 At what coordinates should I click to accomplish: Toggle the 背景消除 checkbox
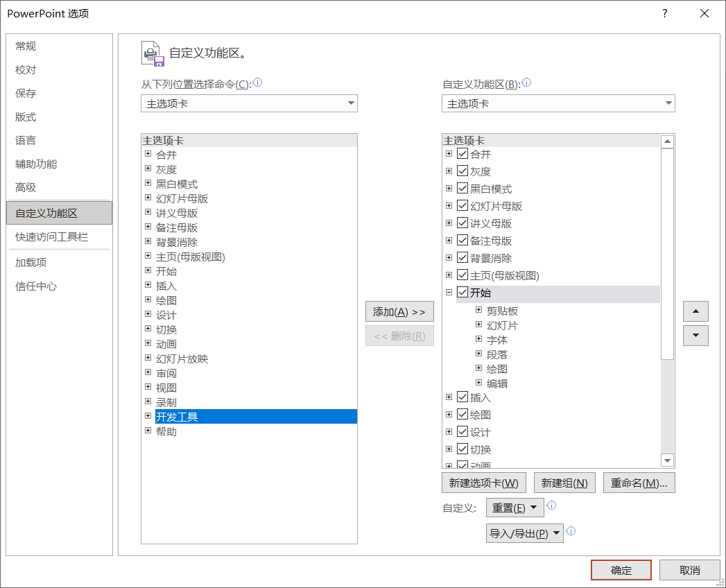(462, 257)
